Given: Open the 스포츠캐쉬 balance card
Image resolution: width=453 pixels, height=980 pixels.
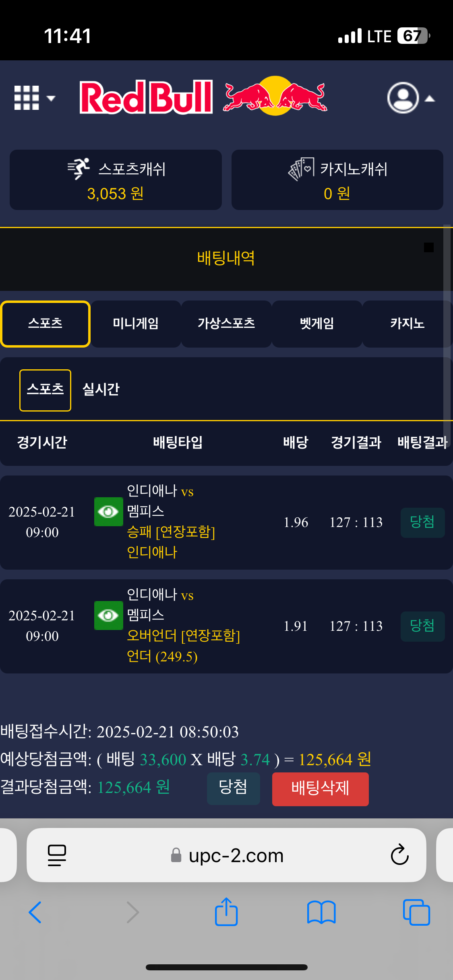Looking at the screenshot, I should click(x=116, y=180).
